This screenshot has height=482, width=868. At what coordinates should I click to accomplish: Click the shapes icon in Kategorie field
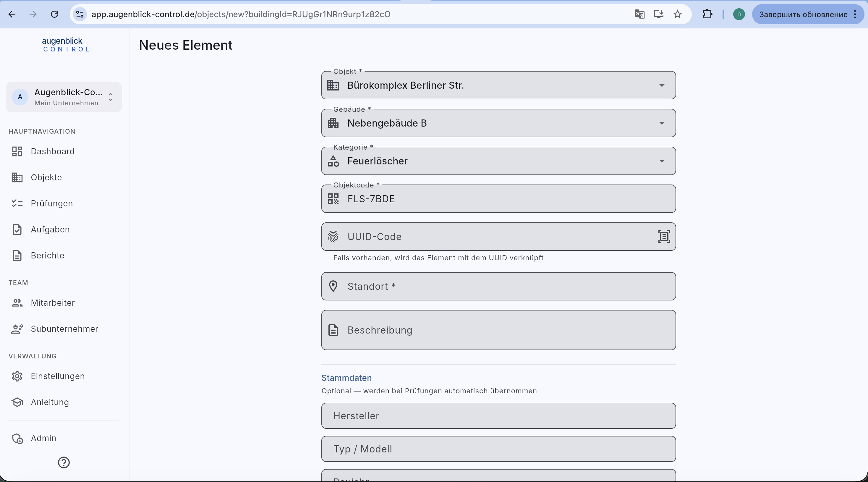333,161
